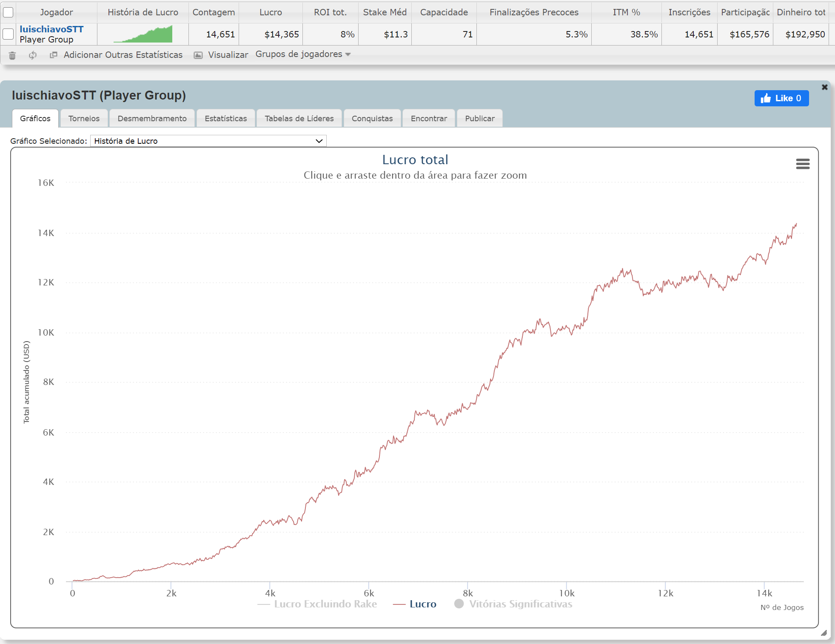This screenshot has width=835, height=644.
Task: Sort by Finalizações Precoces column header
Action: pos(534,12)
